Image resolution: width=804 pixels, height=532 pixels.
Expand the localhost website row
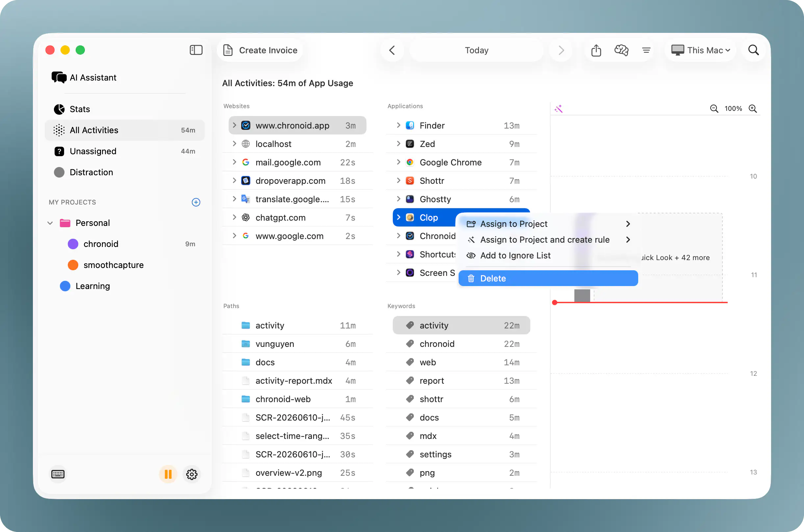[x=234, y=144]
